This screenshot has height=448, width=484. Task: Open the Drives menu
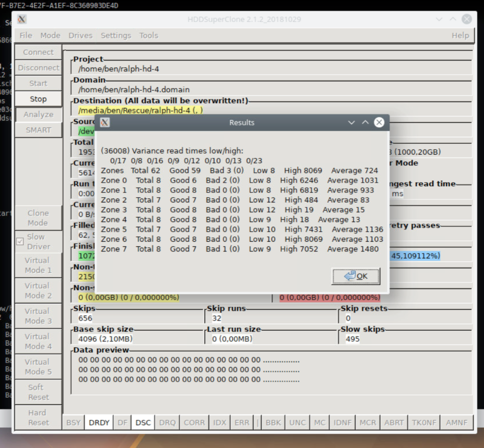[x=80, y=35]
